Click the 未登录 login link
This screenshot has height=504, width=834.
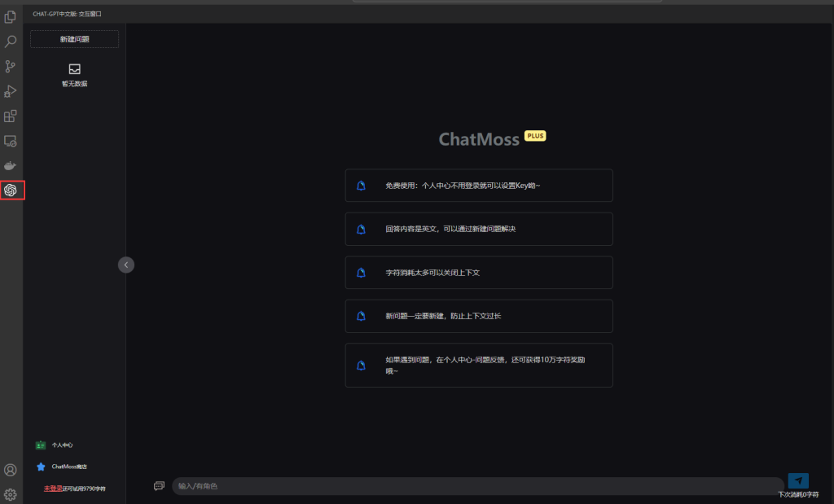click(x=53, y=489)
